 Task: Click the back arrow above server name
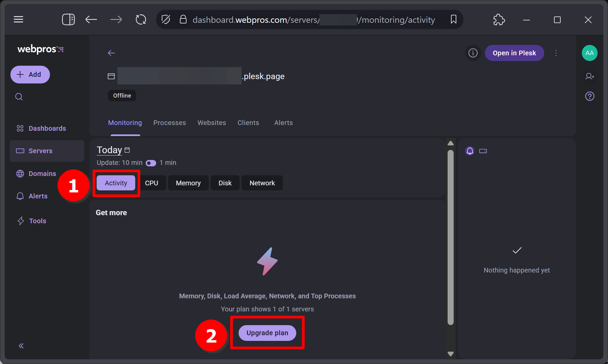[111, 53]
